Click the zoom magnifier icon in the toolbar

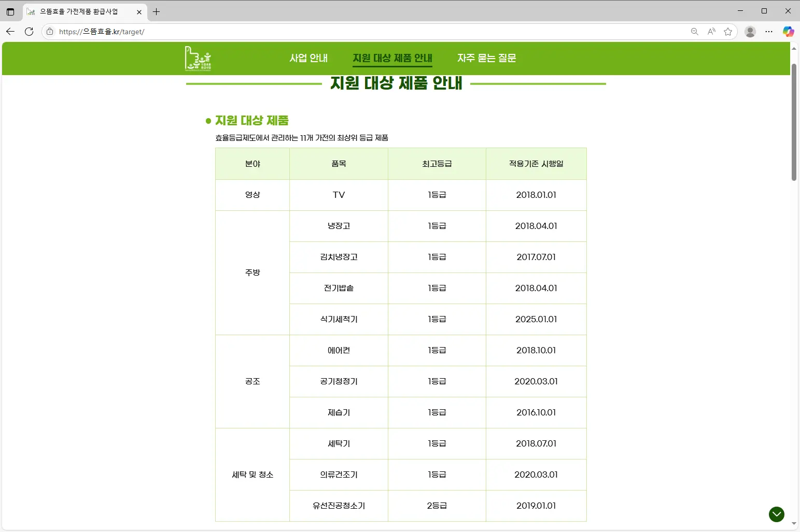[x=695, y=32]
